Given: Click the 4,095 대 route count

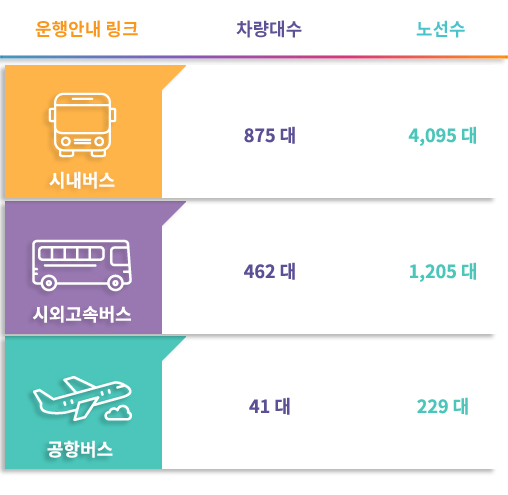Looking at the screenshot, I should coord(443,136).
